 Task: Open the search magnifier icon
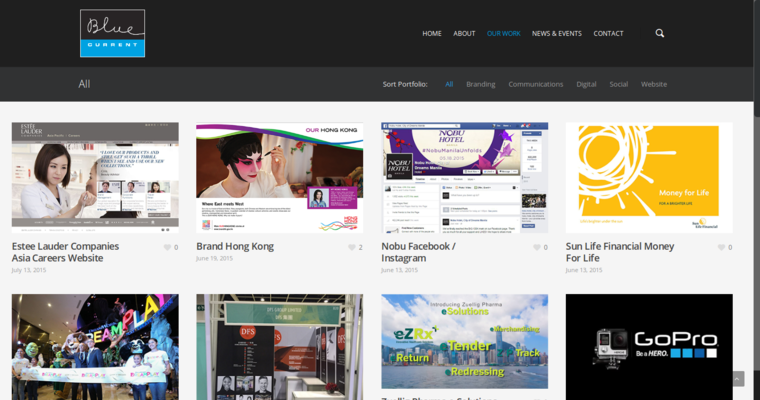pos(660,33)
